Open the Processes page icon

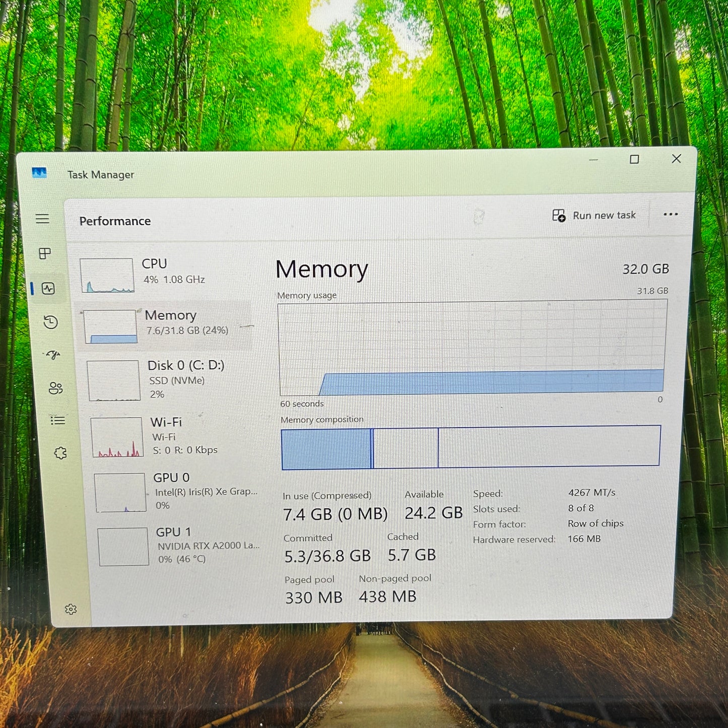[45, 253]
